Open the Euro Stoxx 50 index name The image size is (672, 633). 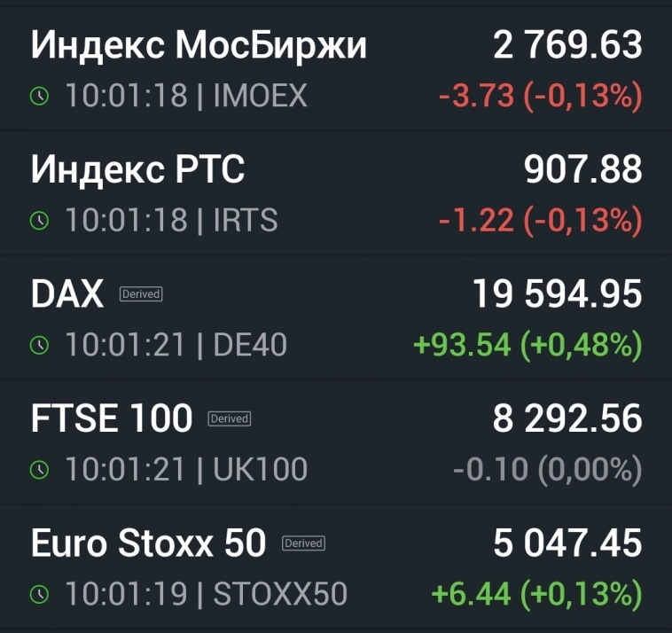point(148,543)
